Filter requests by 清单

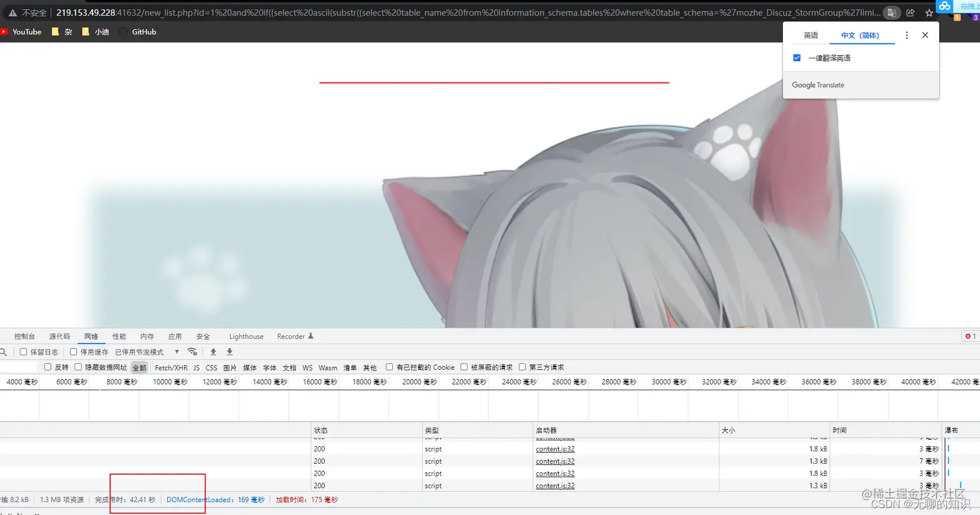[350, 367]
